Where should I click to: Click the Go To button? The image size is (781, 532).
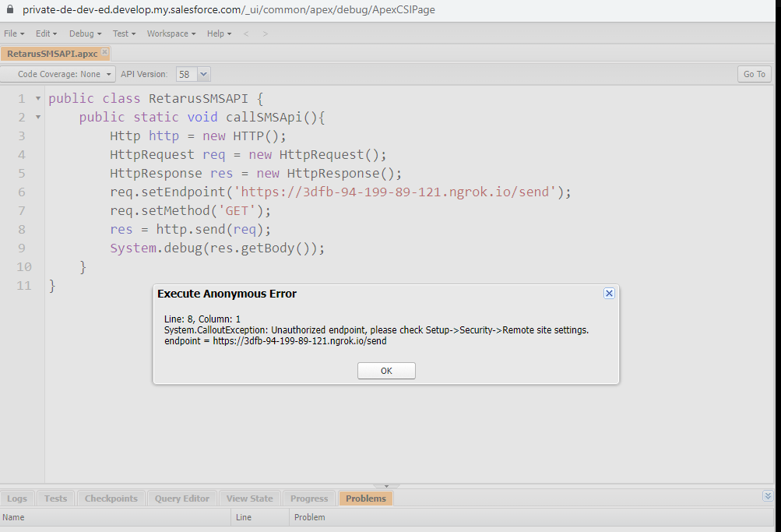pos(754,74)
